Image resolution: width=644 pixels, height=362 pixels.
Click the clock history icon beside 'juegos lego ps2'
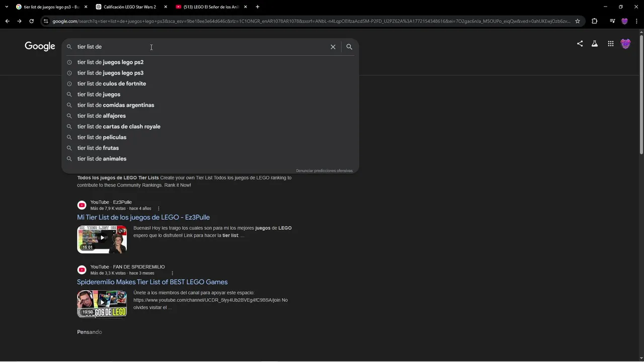[x=69, y=62]
